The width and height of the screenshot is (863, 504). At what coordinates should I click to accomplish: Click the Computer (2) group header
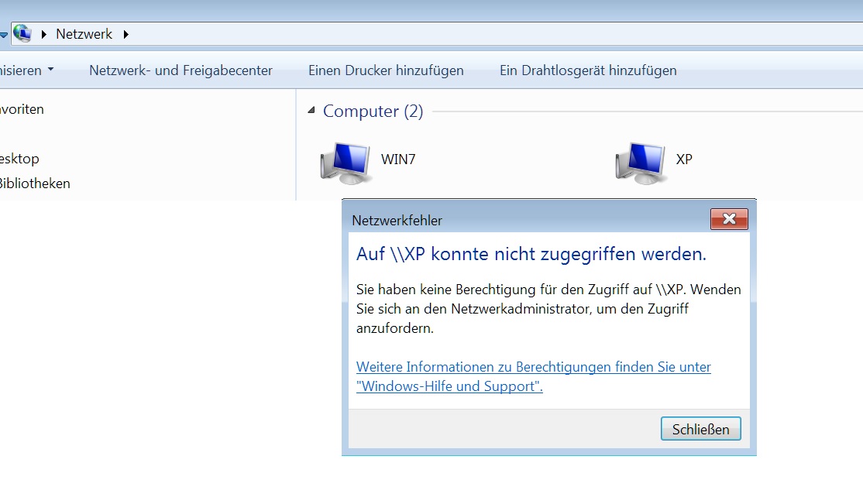point(373,111)
